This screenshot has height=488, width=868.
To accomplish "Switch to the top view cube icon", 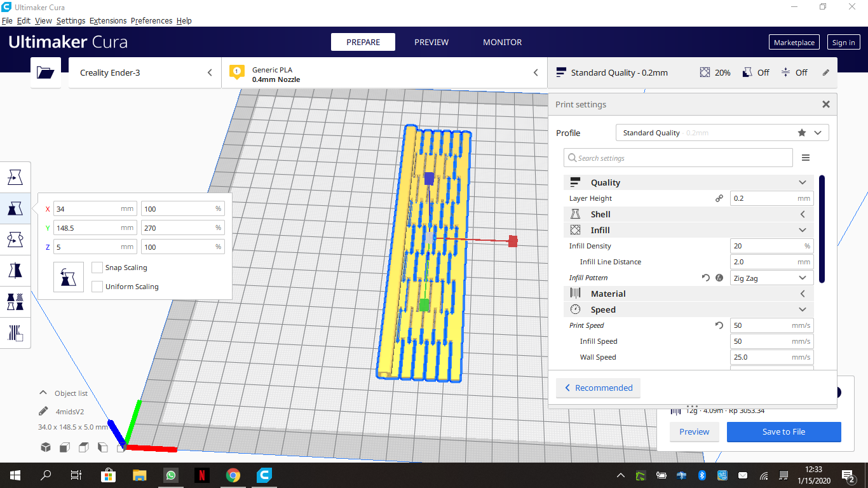I will point(83,447).
